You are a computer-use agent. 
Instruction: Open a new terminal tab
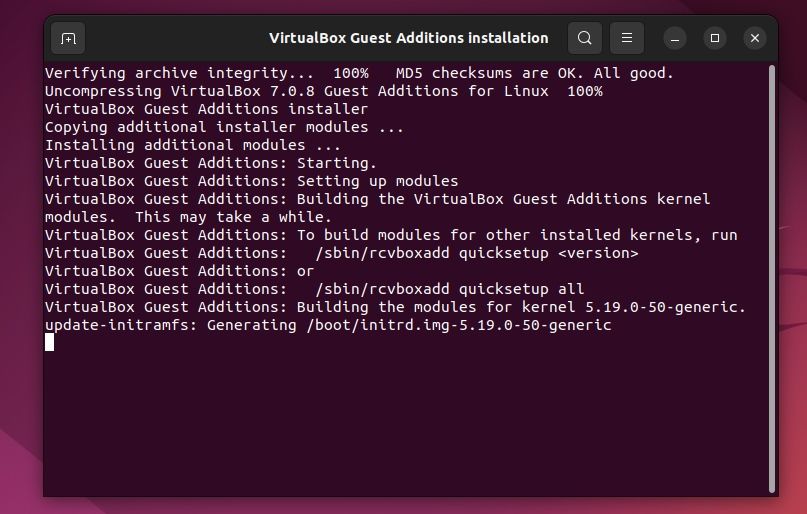coord(68,38)
